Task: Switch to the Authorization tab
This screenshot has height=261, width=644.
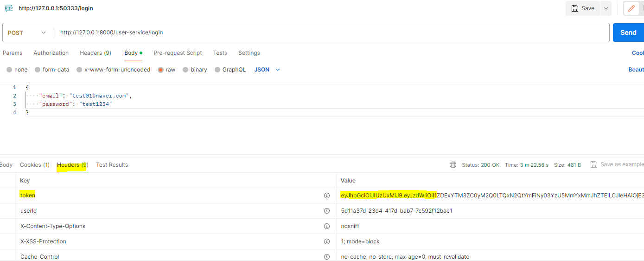Action: pos(51,53)
